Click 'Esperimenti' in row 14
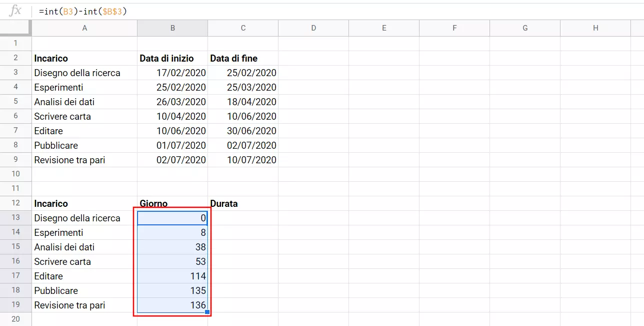The height and width of the screenshot is (326, 644). (x=84, y=232)
